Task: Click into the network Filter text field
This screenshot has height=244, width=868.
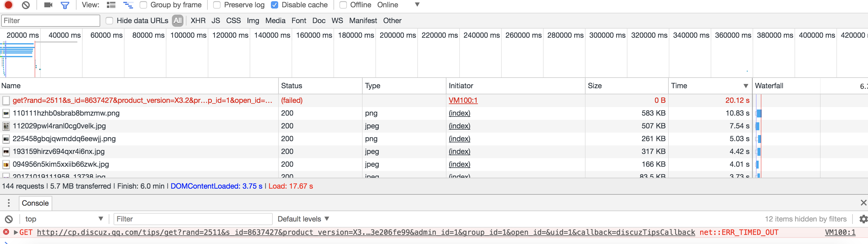Action: [50, 21]
